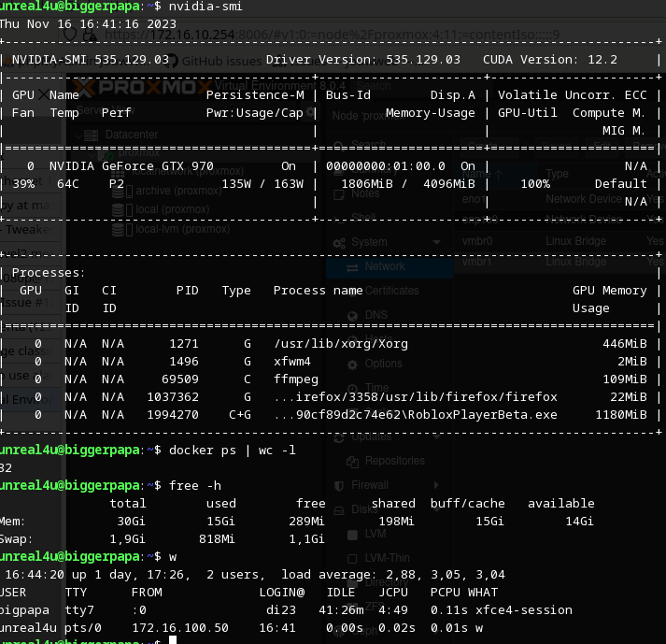Open the Disks menu entry
This screenshot has height=644, width=666.
pos(364,509)
